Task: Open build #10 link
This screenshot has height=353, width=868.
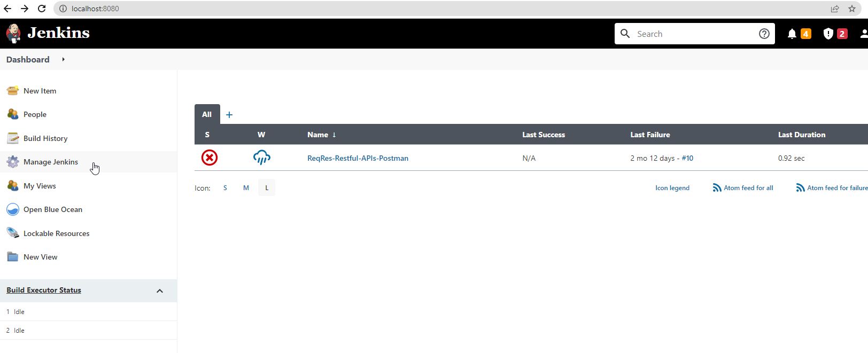Action: tap(687, 158)
